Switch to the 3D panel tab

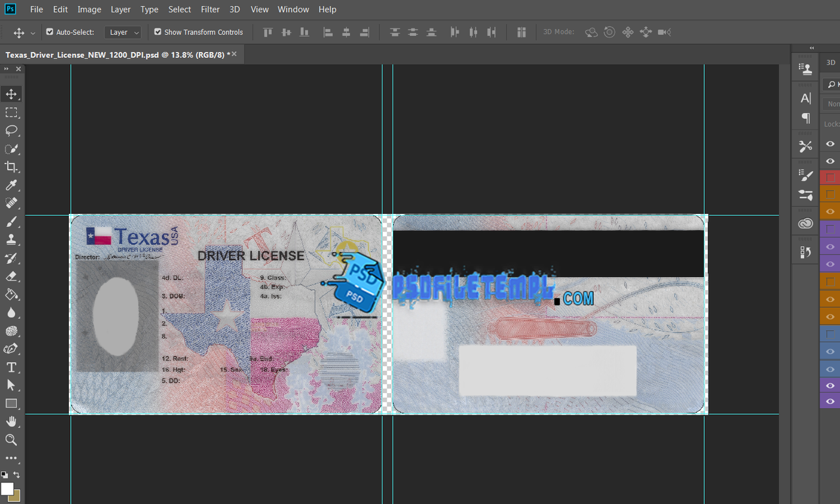[831, 62]
